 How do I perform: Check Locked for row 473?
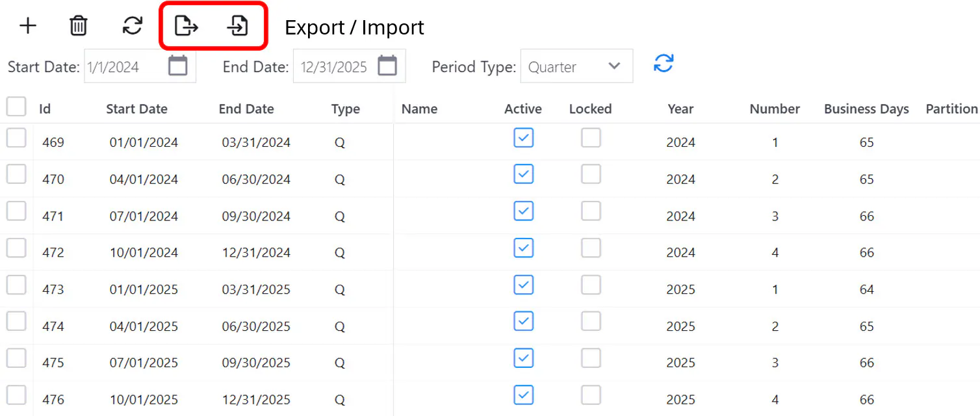591,285
